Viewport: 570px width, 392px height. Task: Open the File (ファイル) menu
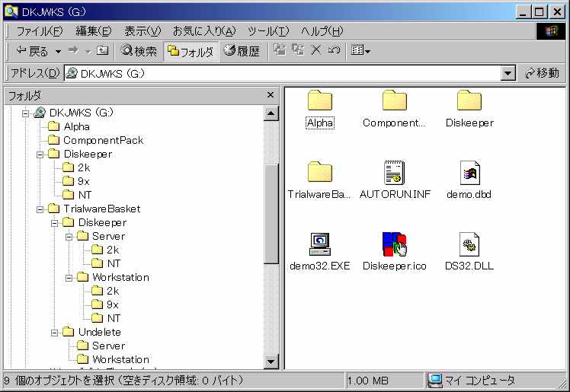[40, 31]
